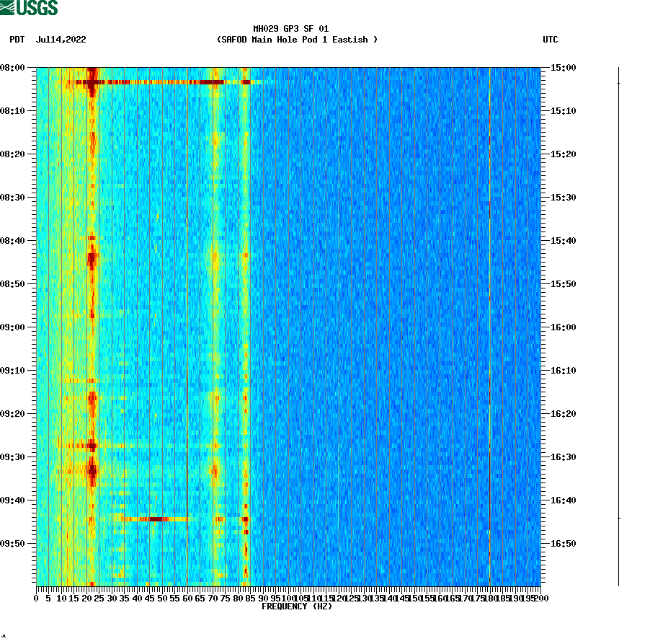This screenshot has width=650, height=644.
Task: Switch to the UTC time column
Action: [552, 40]
